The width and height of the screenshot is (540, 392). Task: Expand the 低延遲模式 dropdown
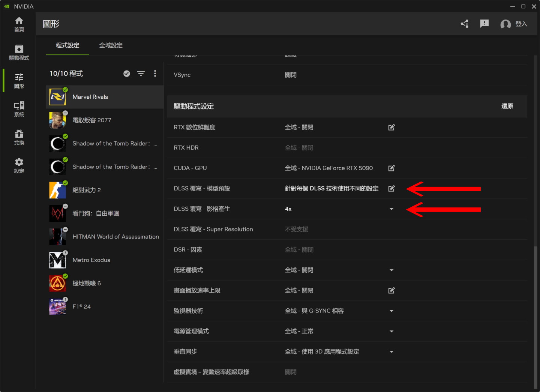391,270
